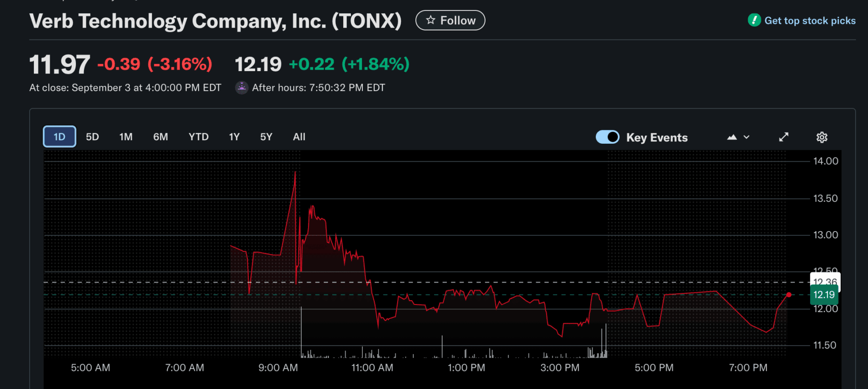Select the 1D time range tab
868x389 pixels.
click(59, 137)
